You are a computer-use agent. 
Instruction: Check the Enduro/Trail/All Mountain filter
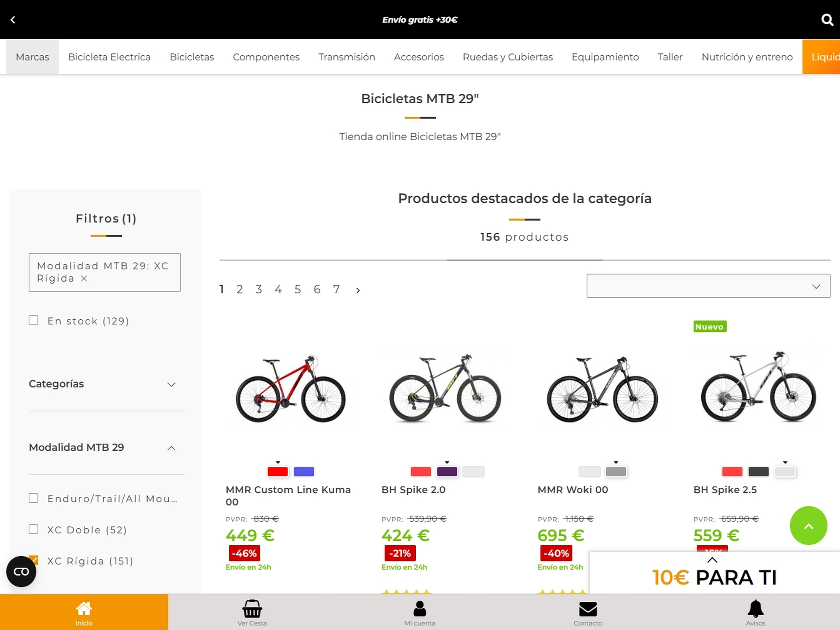coord(34,498)
